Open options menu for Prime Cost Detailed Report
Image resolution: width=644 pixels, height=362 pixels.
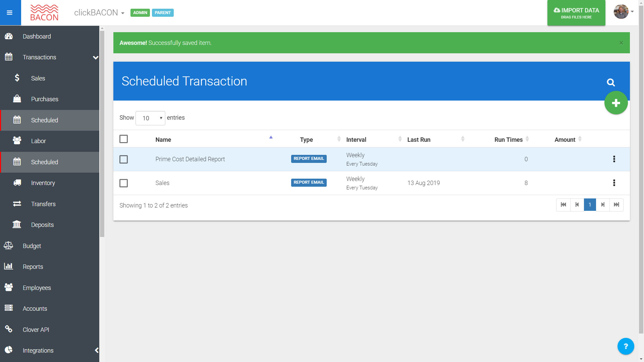tap(614, 159)
